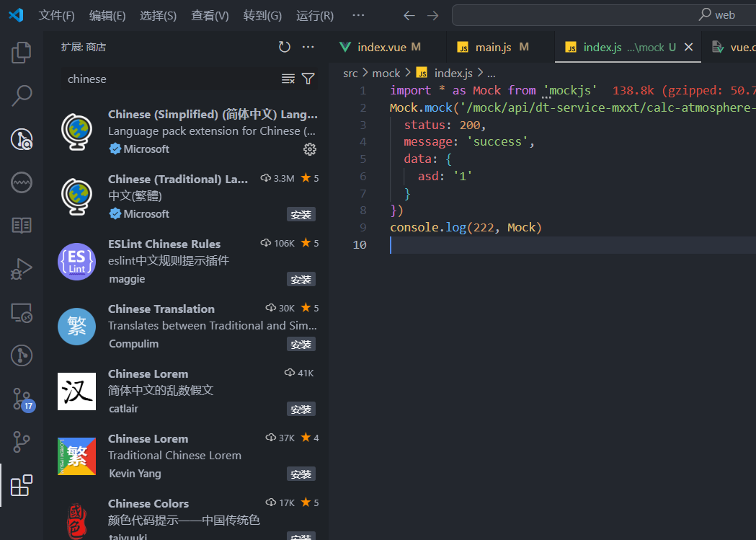Click the Chinese Translation extension icon
The image size is (756, 540).
[x=76, y=327]
